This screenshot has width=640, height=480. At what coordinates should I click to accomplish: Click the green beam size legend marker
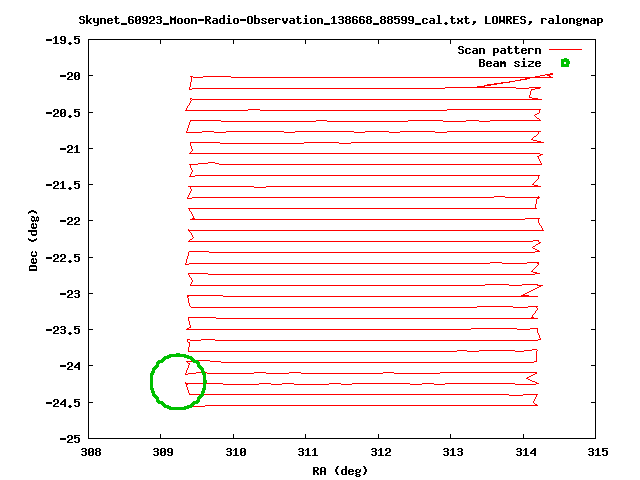[565, 63]
